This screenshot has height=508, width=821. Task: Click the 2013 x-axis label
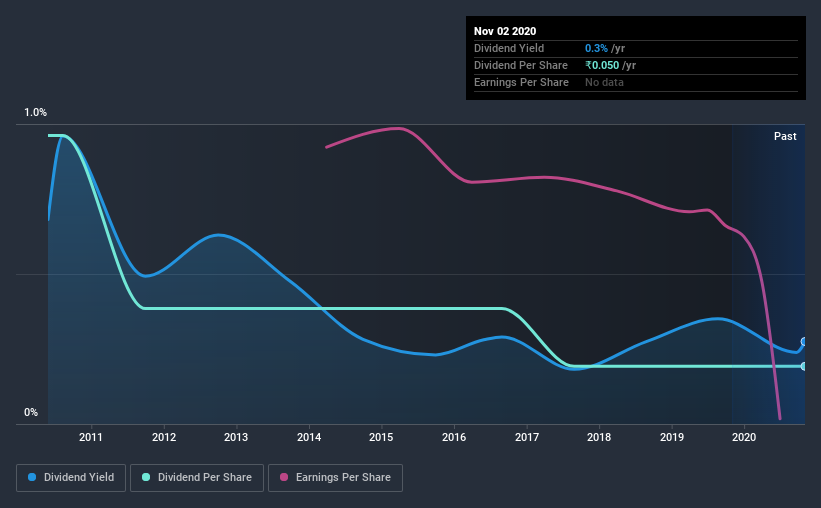tap(236, 437)
